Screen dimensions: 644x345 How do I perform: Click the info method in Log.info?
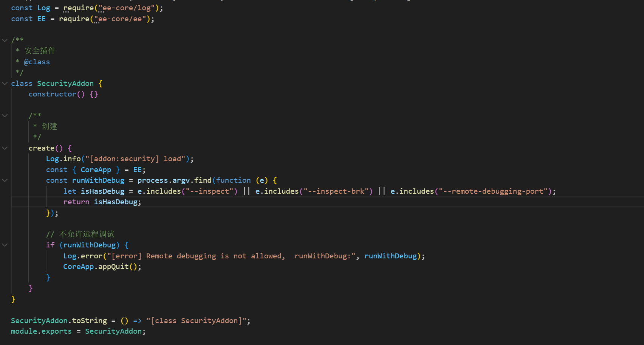click(x=72, y=159)
